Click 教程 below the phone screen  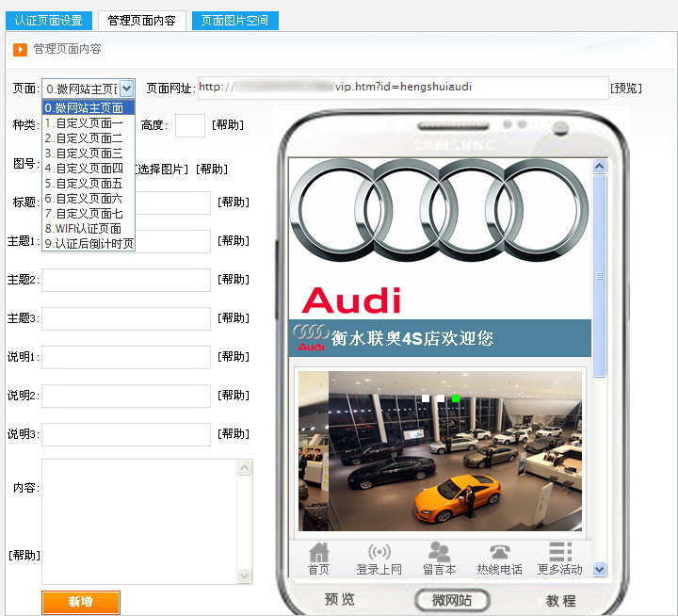561,600
